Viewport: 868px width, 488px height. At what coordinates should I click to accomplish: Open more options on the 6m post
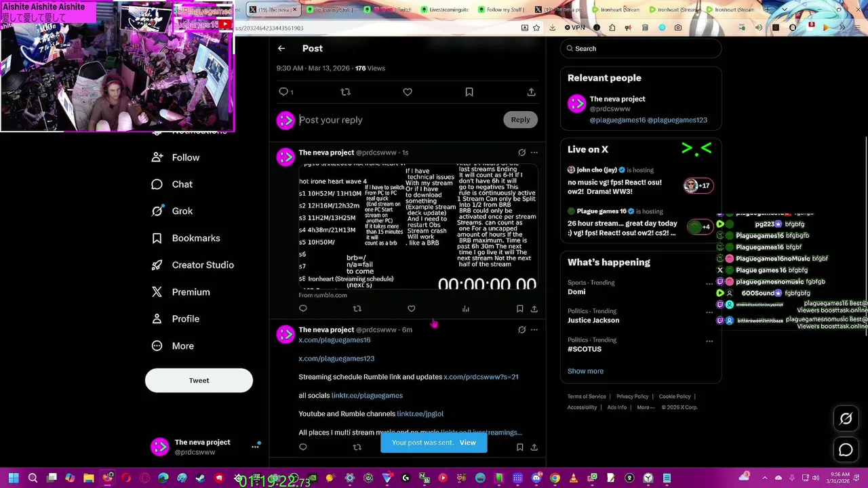[534, 330]
